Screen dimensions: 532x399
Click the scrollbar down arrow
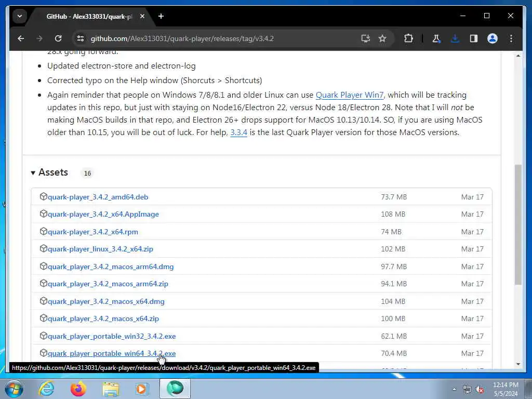coord(518,364)
